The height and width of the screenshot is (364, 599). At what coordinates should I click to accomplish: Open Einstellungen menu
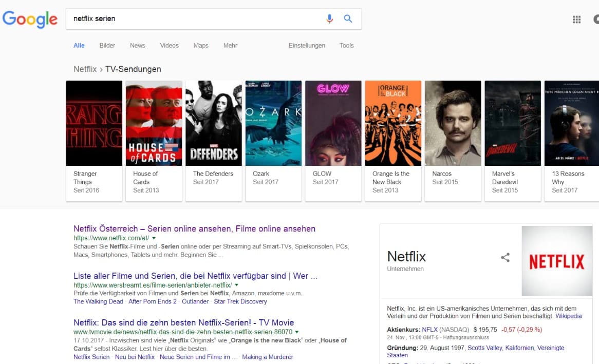pos(307,46)
